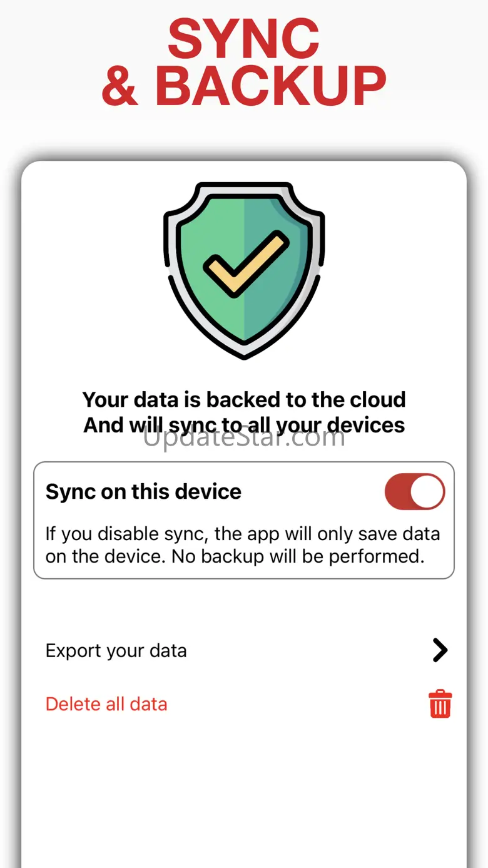The image size is (488, 868).
Task: Click the ampersand symbol in the title
Action: [119, 84]
